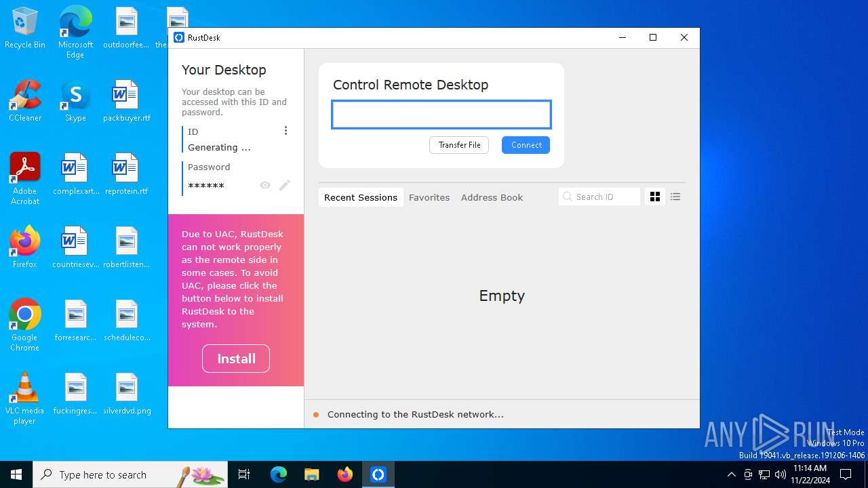Select reprotein.rtf file on desktop

click(126, 174)
